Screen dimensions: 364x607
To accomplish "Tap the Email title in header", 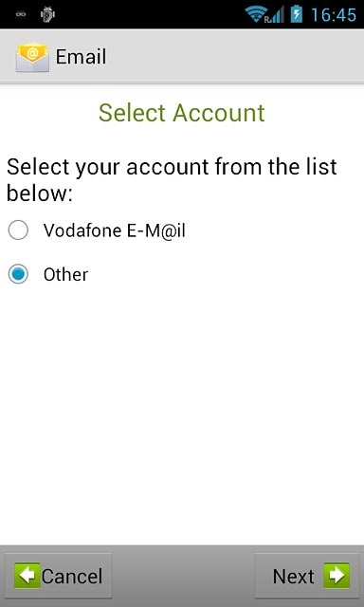I will pyautogui.click(x=81, y=57).
